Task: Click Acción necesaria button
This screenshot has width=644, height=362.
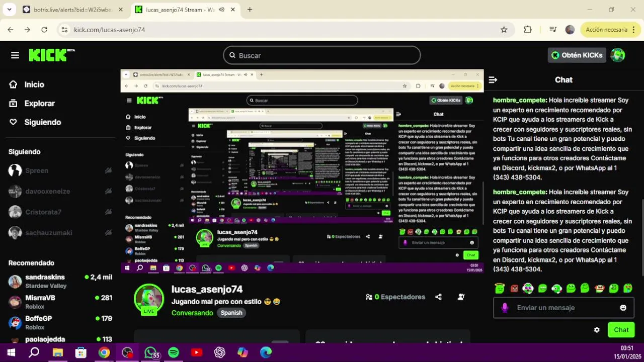Action: [x=606, y=30]
